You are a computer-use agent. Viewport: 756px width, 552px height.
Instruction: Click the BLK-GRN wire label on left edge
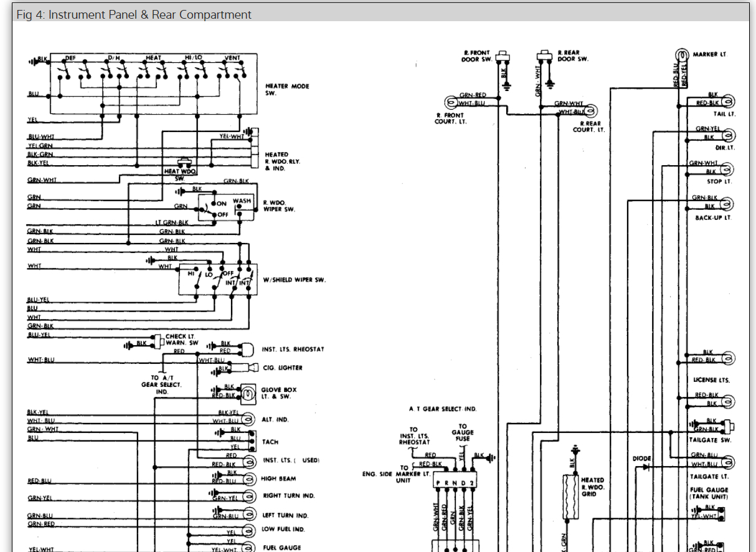40,155
